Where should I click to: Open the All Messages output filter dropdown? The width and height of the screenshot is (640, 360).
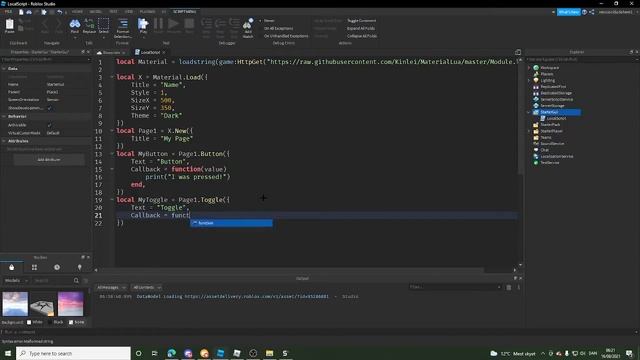111,287
